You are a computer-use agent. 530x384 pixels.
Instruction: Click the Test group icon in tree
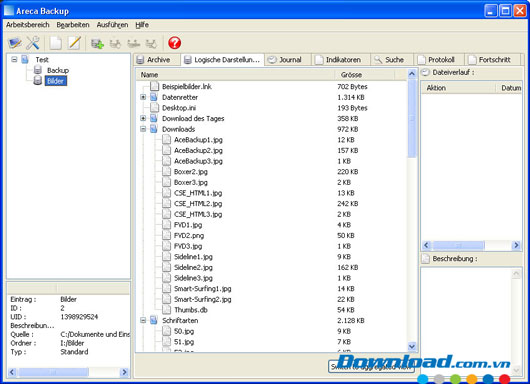pyautogui.click(x=25, y=59)
